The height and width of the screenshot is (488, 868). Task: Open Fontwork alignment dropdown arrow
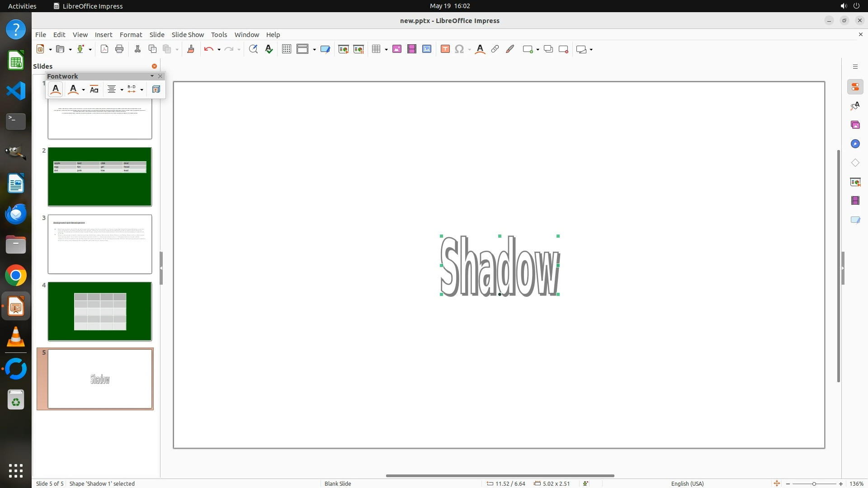[x=122, y=89]
